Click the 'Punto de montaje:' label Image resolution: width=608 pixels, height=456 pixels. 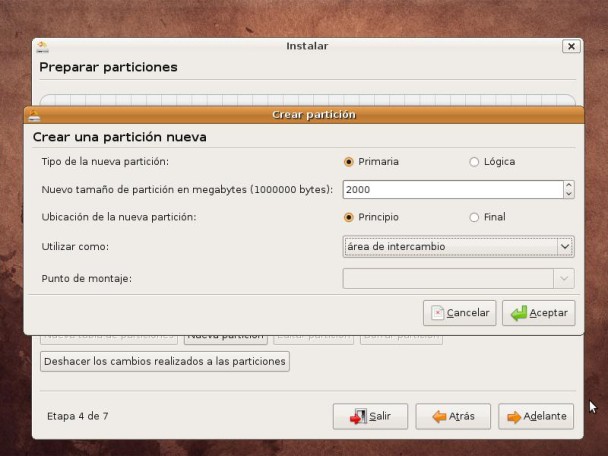point(86,279)
